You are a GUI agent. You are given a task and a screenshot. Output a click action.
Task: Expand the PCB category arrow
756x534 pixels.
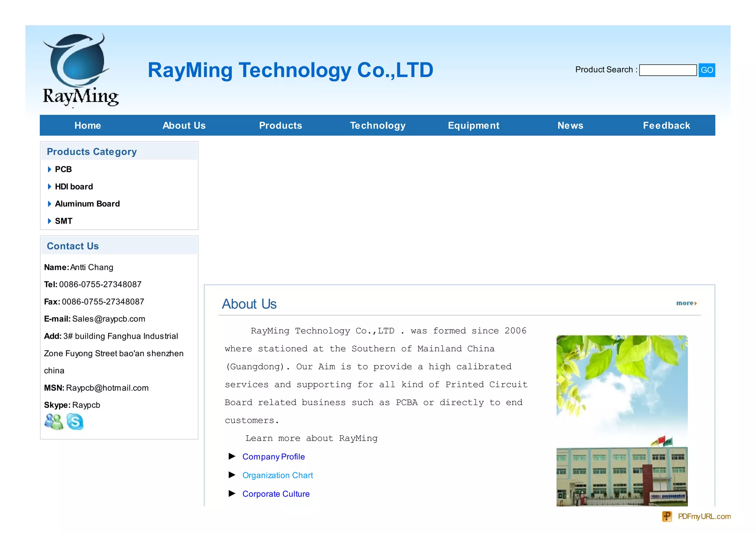49,169
